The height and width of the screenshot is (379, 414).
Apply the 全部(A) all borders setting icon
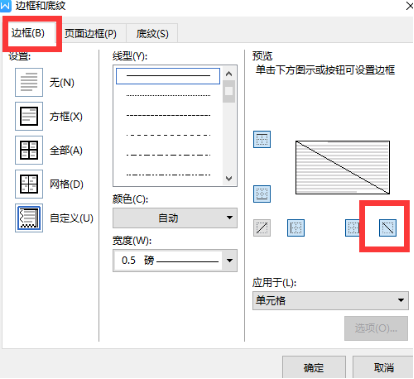[29, 150]
